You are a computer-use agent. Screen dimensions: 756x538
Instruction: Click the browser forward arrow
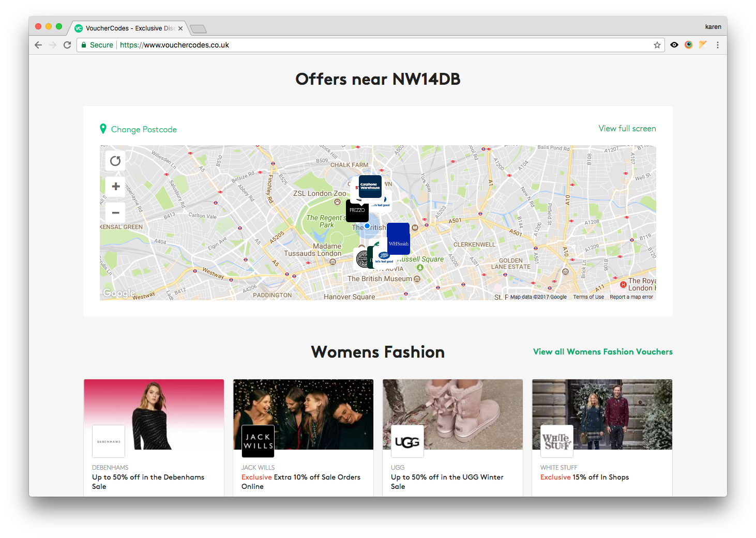pos(53,45)
